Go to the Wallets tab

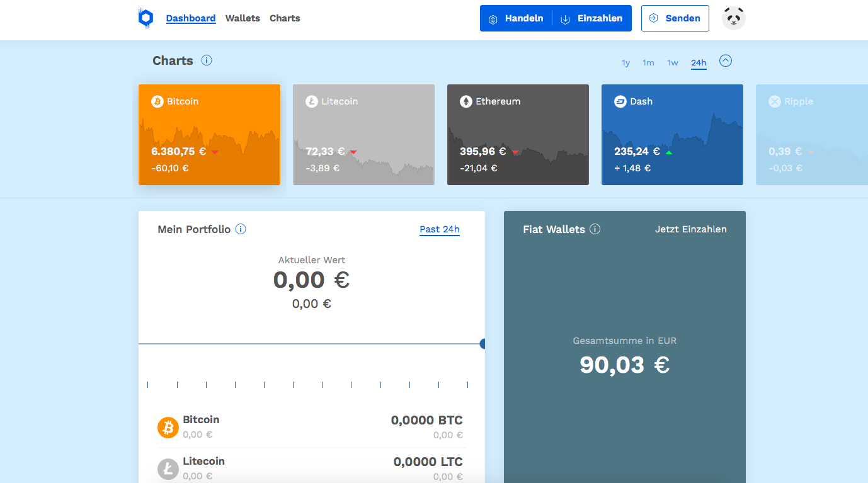coord(243,18)
